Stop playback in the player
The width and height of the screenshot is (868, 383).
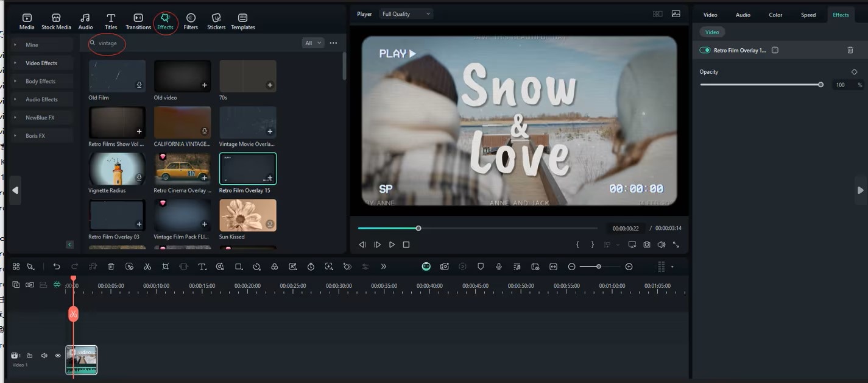point(406,245)
